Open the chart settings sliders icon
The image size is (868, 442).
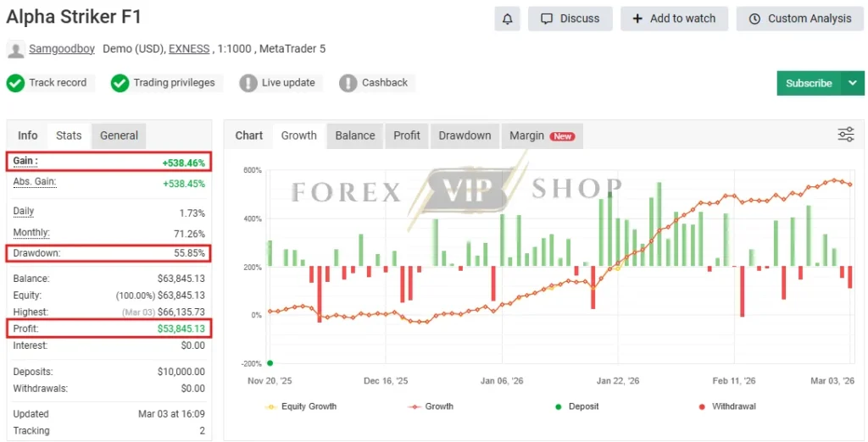click(x=846, y=135)
